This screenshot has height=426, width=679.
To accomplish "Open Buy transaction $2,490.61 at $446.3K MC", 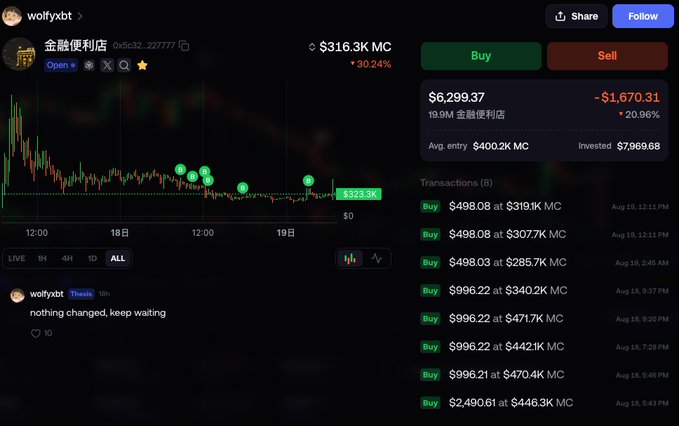I will (544, 403).
